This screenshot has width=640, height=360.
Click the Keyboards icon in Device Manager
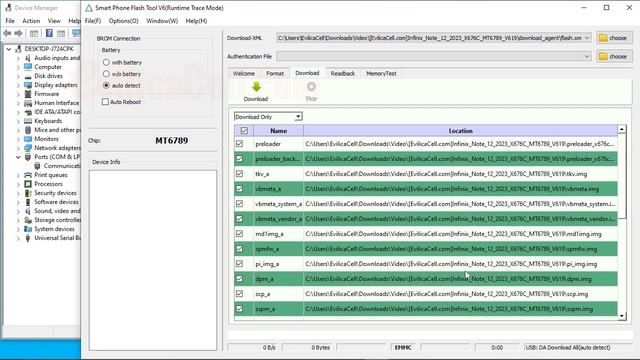(x=28, y=121)
